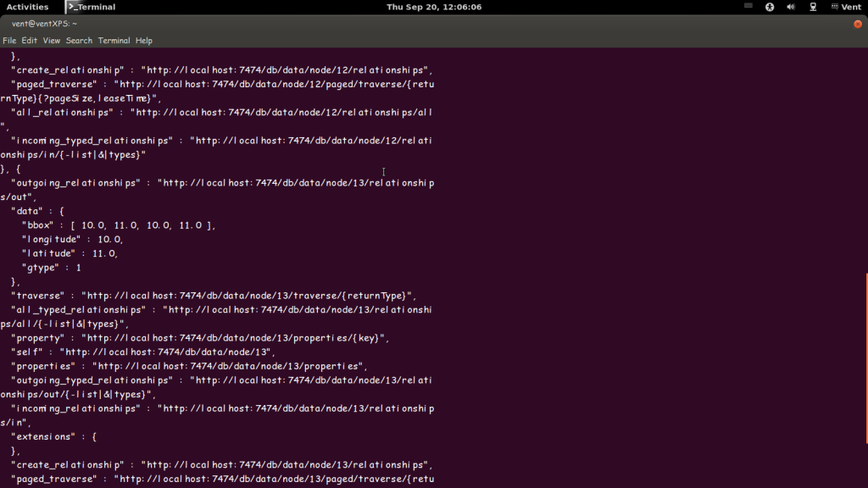Open the File menu
The width and height of the screenshot is (868, 488).
9,41
